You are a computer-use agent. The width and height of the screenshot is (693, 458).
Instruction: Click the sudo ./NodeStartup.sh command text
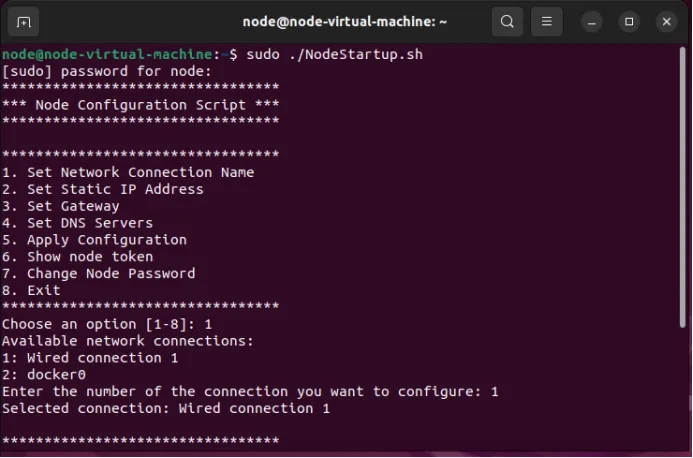coord(335,54)
